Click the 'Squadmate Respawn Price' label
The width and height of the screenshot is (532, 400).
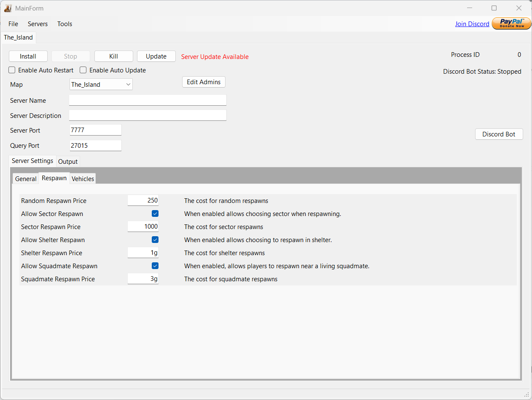tap(58, 279)
